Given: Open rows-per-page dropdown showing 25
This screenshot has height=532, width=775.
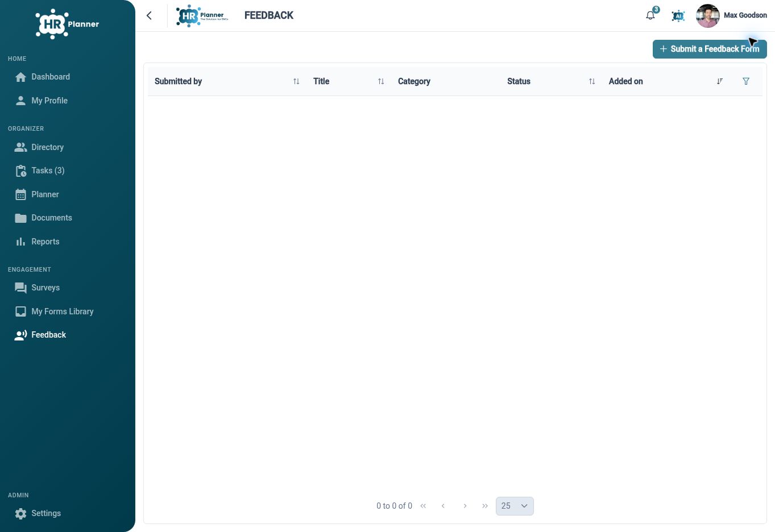Looking at the screenshot, I should tap(515, 506).
